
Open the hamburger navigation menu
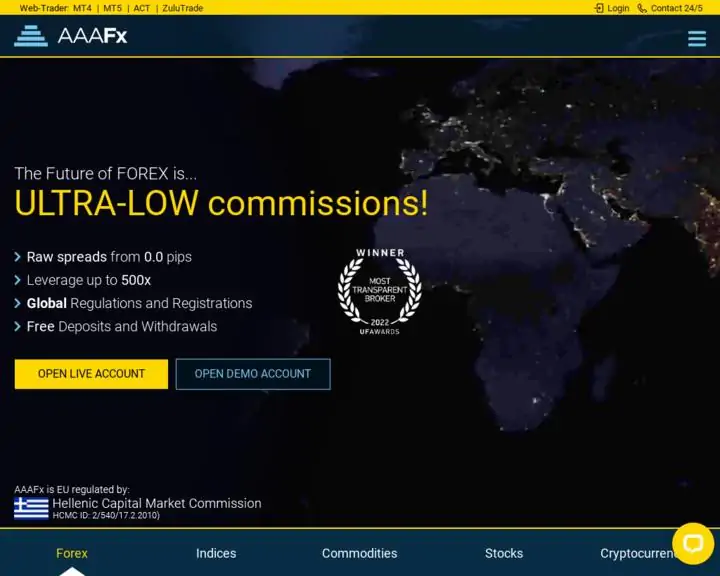click(697, 39)
